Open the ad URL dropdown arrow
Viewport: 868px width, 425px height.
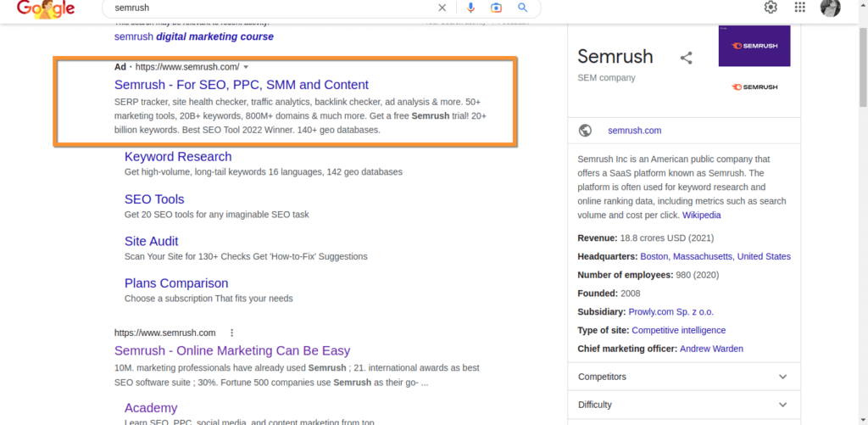pos(246,67)
